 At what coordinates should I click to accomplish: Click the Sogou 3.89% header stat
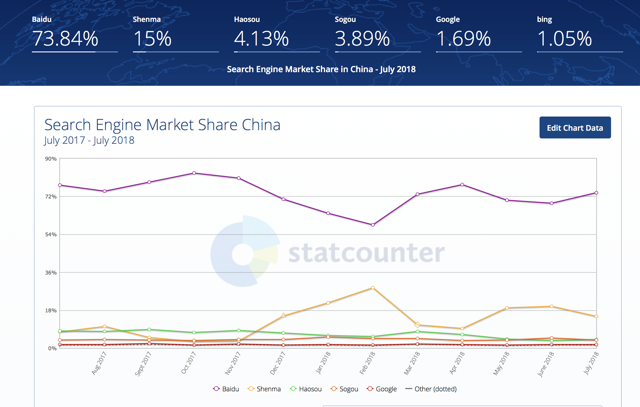[363, 39]
